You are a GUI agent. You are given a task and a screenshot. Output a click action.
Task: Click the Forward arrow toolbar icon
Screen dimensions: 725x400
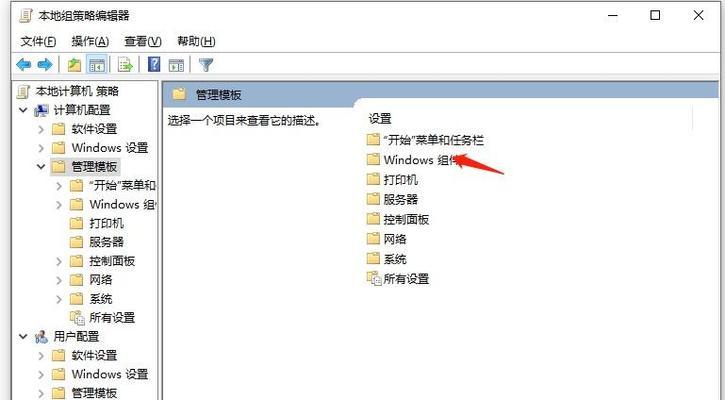pos(45,64)
